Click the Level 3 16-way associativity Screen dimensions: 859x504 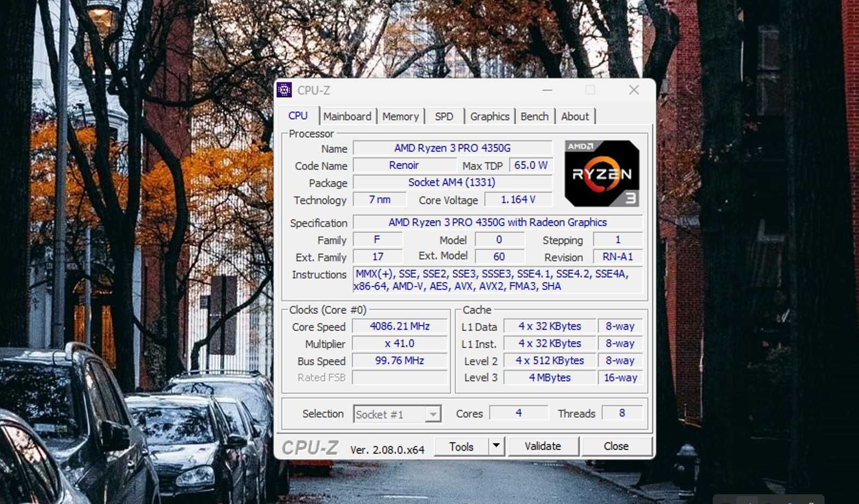pyautogui.click(x=620, y=378)
